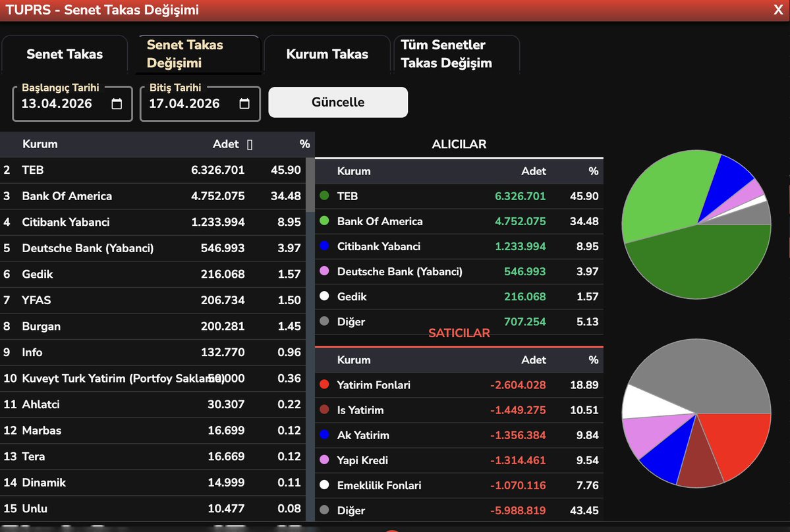Open the Başlangıç Tarihi calendar picker icon
The height and width of the screenshot is (532, 790).
point(117,103)
